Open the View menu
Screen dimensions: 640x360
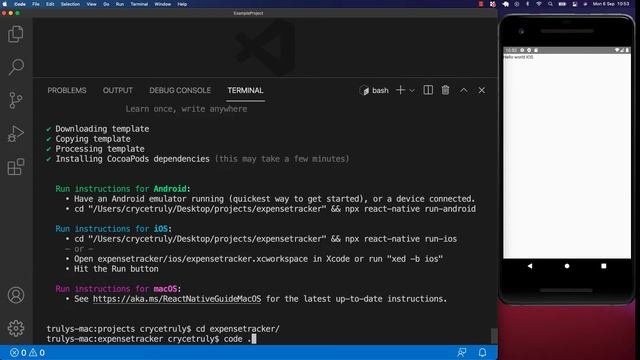[91, 4]
